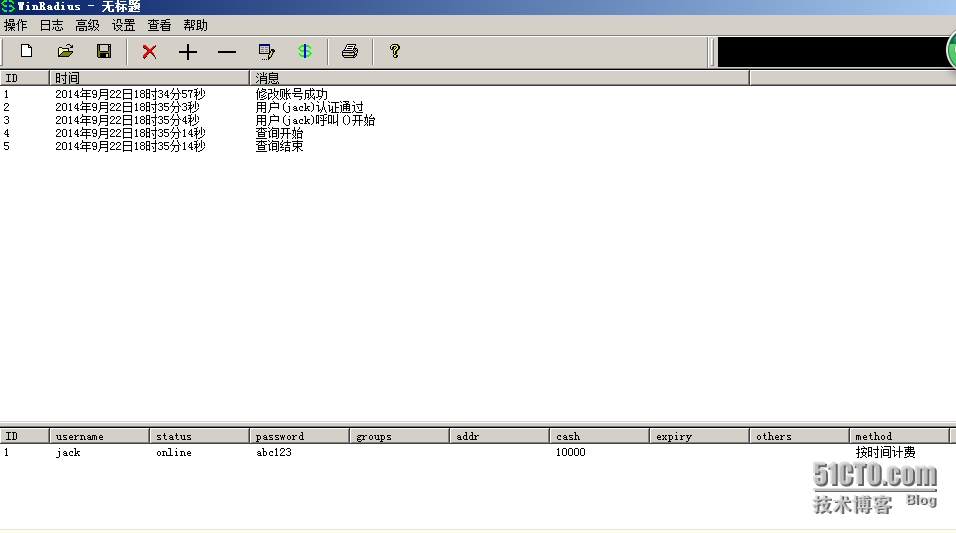
Task: Click the edit account toolbar icon
Action: pyautogui.click(x=266, y=52)
